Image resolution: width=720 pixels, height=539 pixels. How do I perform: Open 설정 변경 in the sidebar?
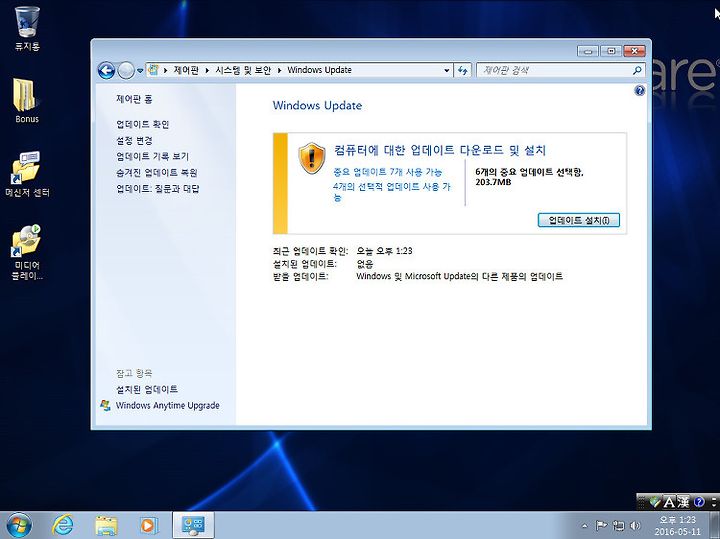pos(134,140)
